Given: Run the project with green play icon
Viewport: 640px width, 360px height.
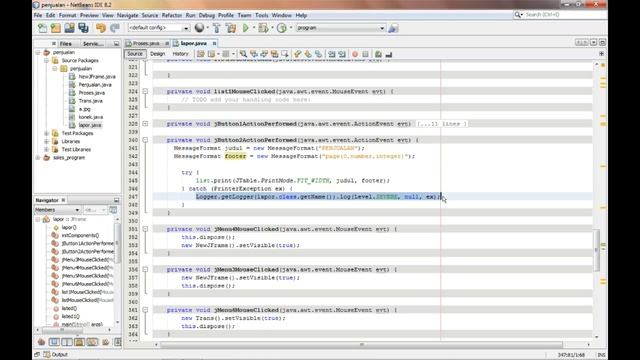Looking at the screenshot, I should pyautogui.click(x=246, y=28).
